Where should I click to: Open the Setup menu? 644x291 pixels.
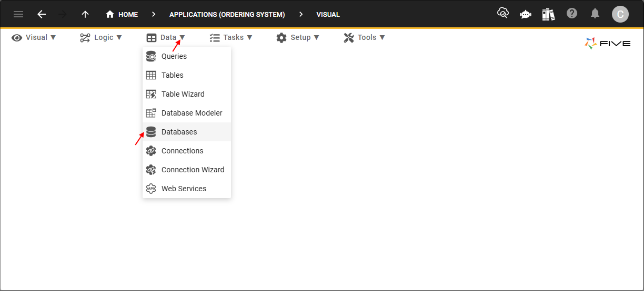click(x=298, y=37)
